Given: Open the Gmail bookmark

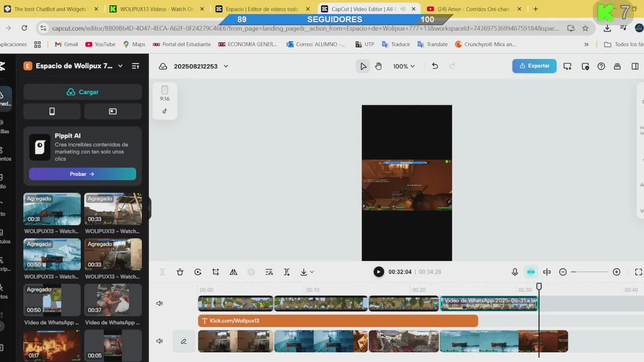Looking at the screenshot, I should pyautogui.click(x=66, y=44).
